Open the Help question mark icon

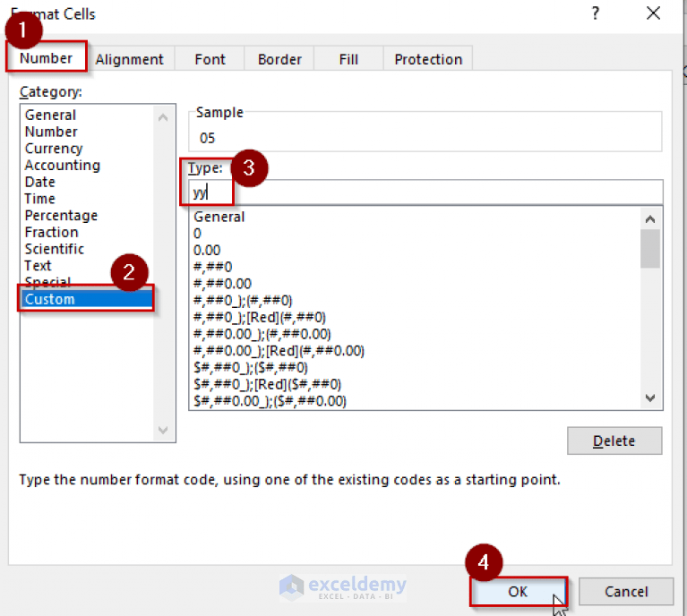point(595,13)
